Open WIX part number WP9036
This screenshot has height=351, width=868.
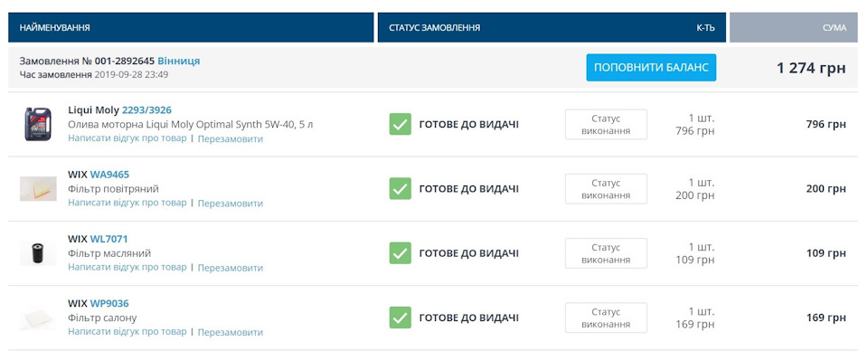[x=109, y=303]
